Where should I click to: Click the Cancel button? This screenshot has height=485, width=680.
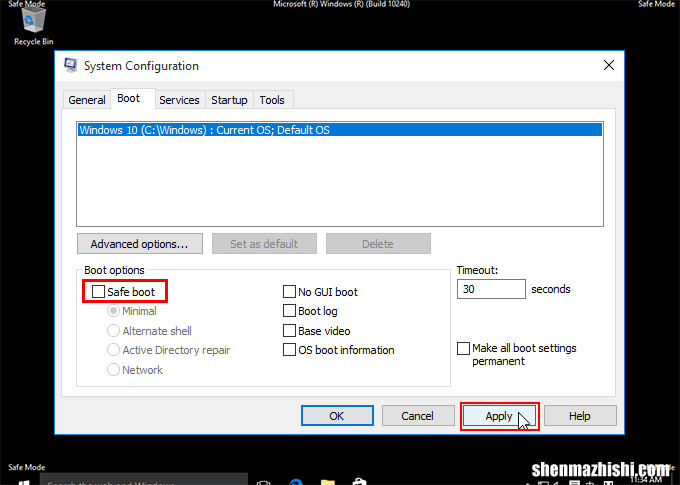(x=417, y=416)
